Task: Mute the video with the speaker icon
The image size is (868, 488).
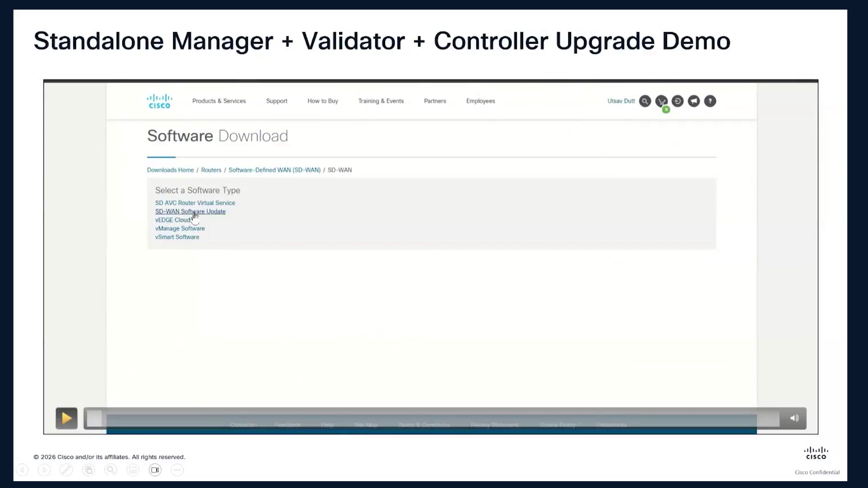Action: point(794,418)
